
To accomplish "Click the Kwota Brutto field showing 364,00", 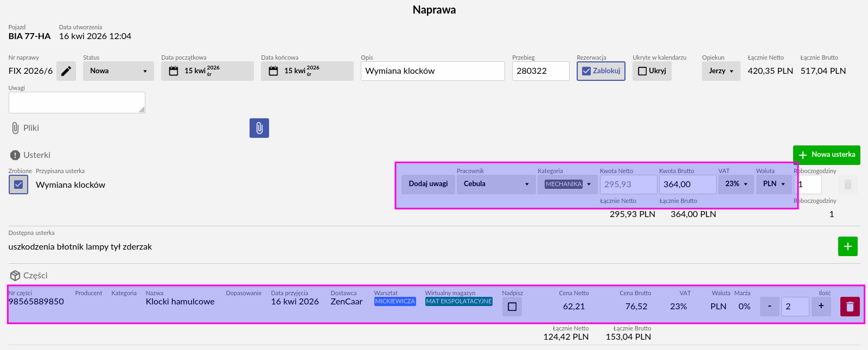I will [687, 184].
